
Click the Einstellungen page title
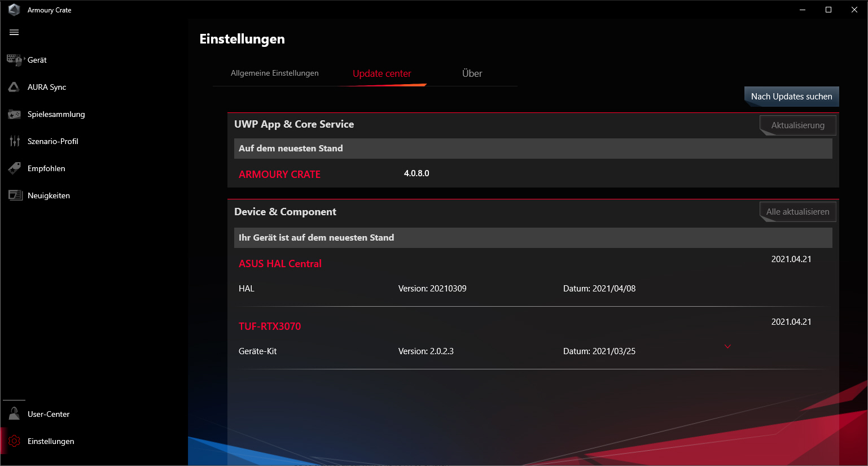242,39
